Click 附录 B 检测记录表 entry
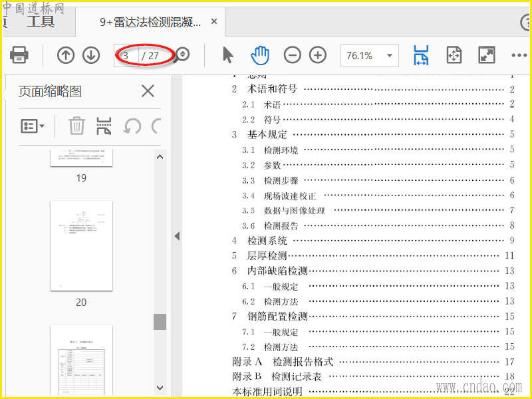Screen dimensions: 532x399 pos(373,376)
